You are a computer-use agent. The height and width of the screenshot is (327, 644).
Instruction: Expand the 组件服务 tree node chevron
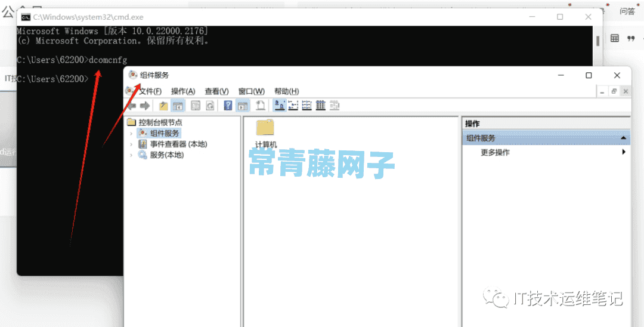click(131, 134)
